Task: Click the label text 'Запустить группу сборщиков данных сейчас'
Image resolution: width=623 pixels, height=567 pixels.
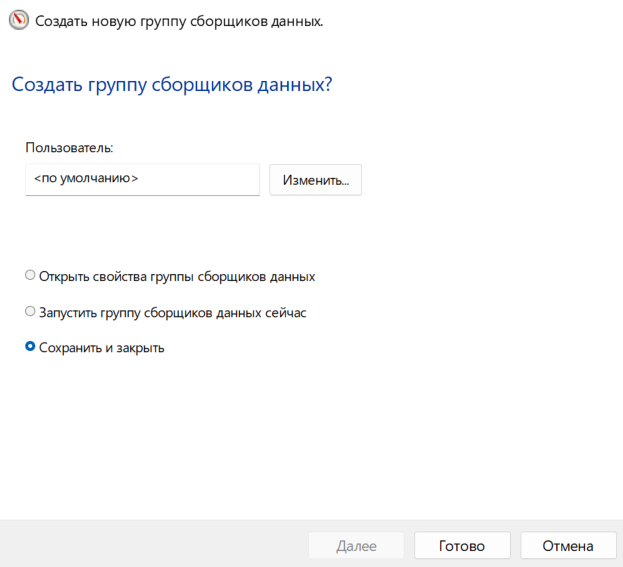Action: click(172, 313)
